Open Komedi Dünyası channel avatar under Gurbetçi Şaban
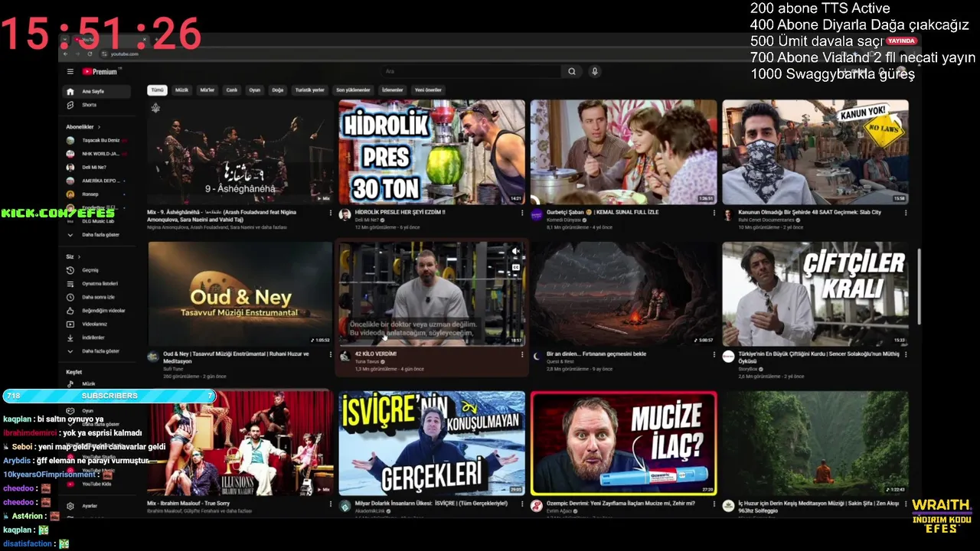 [x=536, y=215]
